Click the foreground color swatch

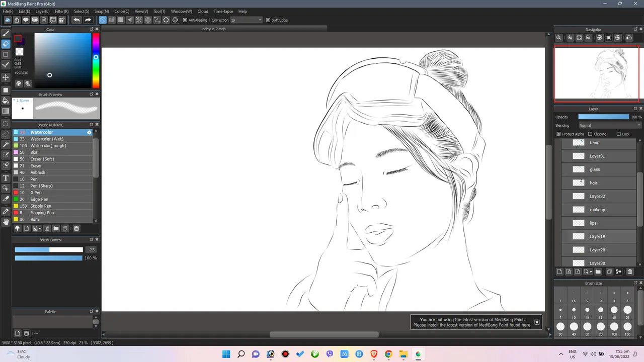pos(18,39)
